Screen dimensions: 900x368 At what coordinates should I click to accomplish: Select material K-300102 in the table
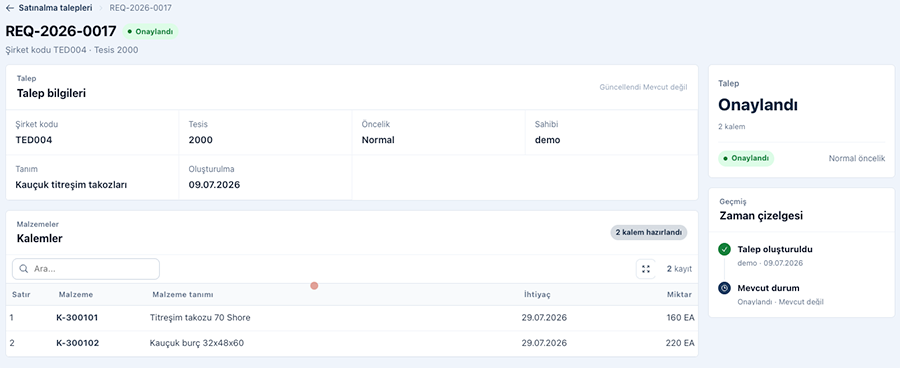[x=77, y=343]
